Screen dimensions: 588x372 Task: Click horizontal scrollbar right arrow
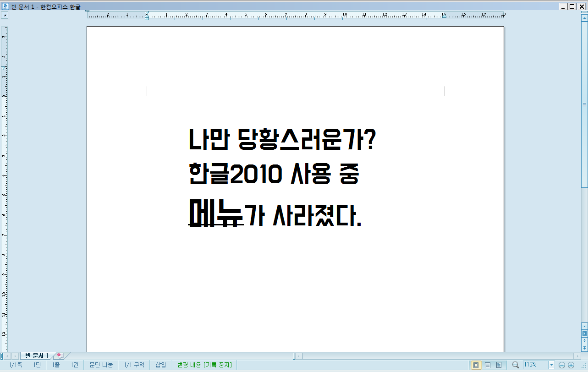click(x=577, y=356)
